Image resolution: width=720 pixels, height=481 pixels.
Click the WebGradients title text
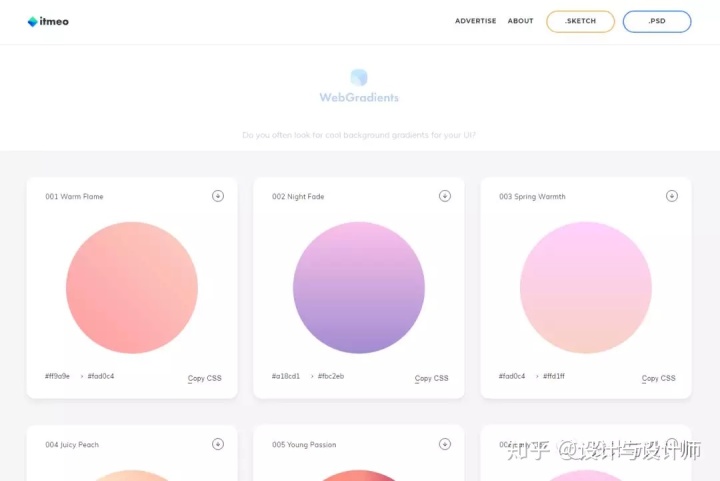(x=359, y=97)
